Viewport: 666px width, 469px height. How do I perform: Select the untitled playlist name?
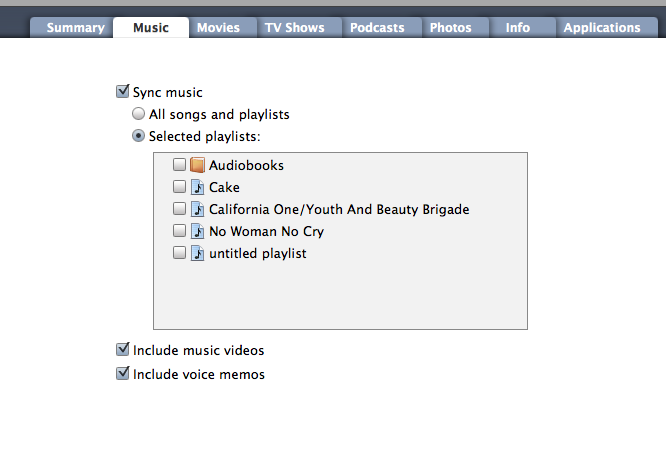258,254
